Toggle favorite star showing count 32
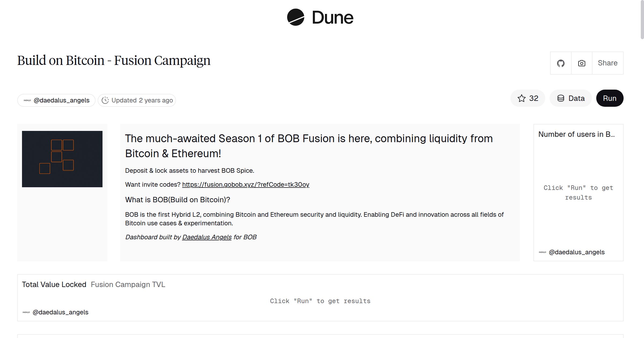644x338 pixels. [x=528, y=98]
